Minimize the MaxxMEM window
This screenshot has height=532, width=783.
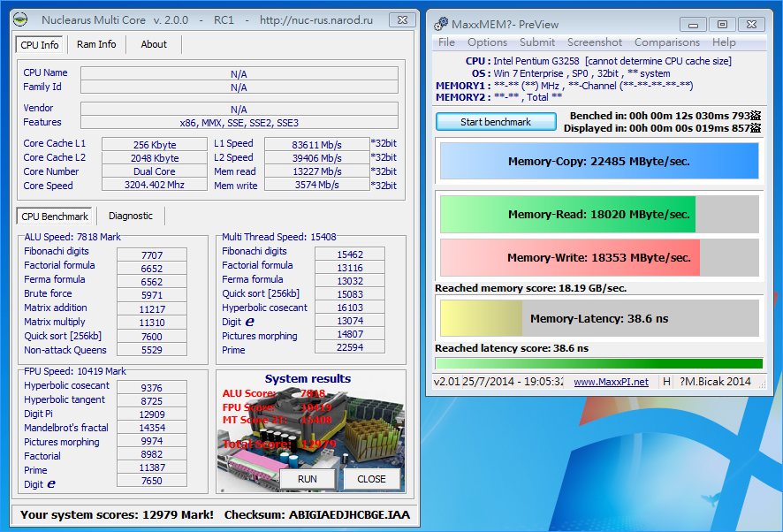[693, 25]
